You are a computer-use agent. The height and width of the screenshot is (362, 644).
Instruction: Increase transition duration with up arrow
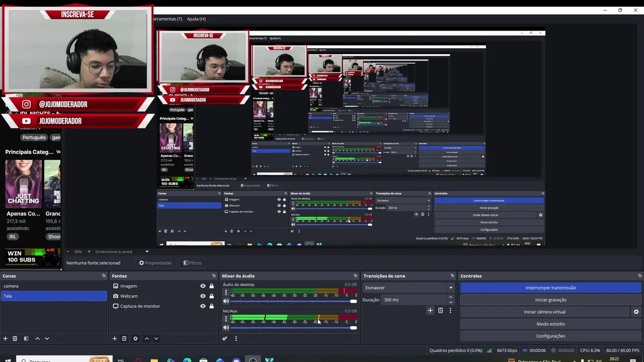click(x=450, y=297)
